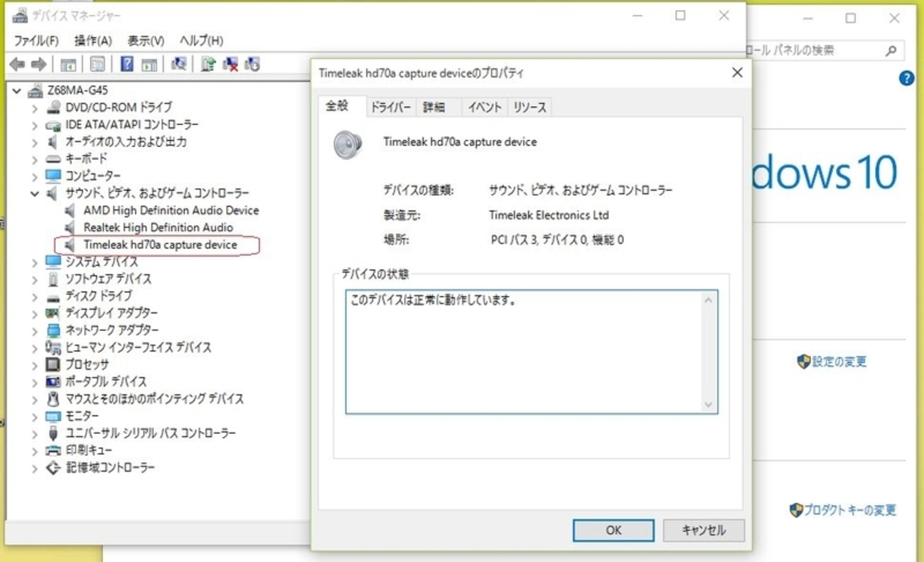This screenshot has height=562, width=924.
Task: Expand ヒューマン インターフェイス デバイス category
Action: [x=34, y=347]
